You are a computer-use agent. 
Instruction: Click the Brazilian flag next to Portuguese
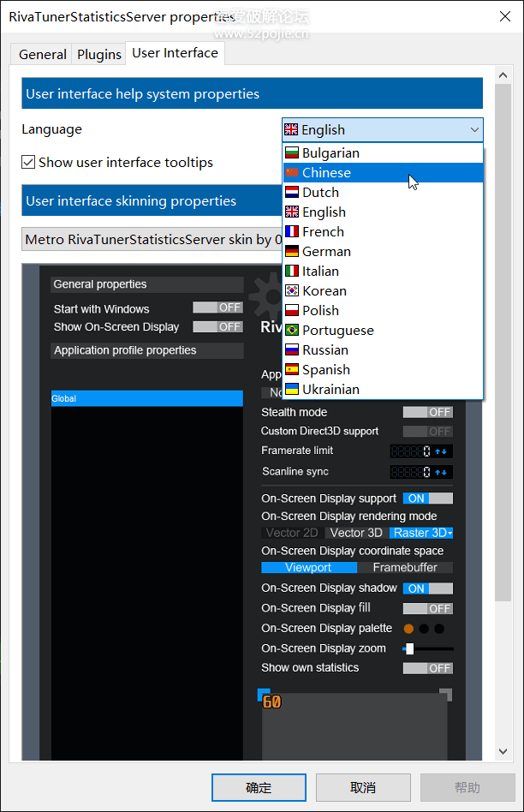tap(292, 330)
